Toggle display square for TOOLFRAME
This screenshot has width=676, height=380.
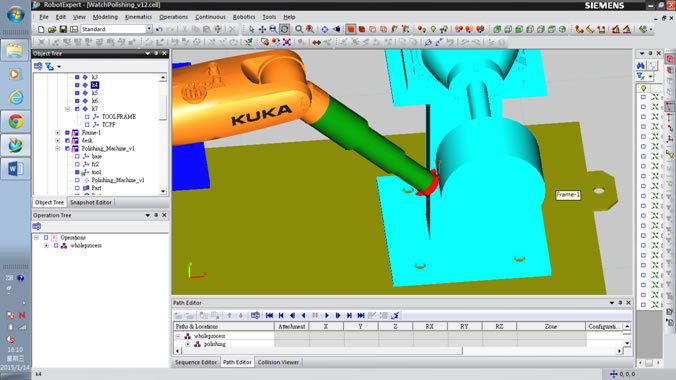point(87,117)
